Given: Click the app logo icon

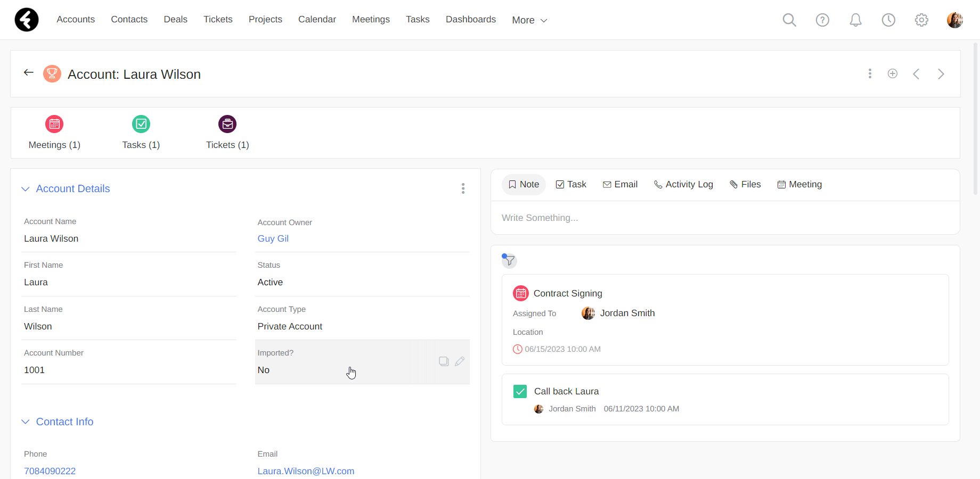Looking at the screenshot, I should point(27,20).
